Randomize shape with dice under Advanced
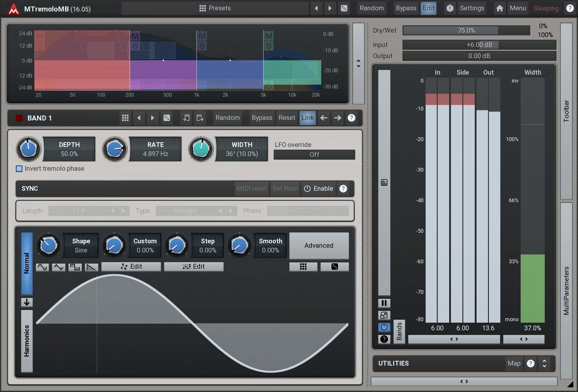The height and width of the screenshot is (392, 578). point(335,267)
